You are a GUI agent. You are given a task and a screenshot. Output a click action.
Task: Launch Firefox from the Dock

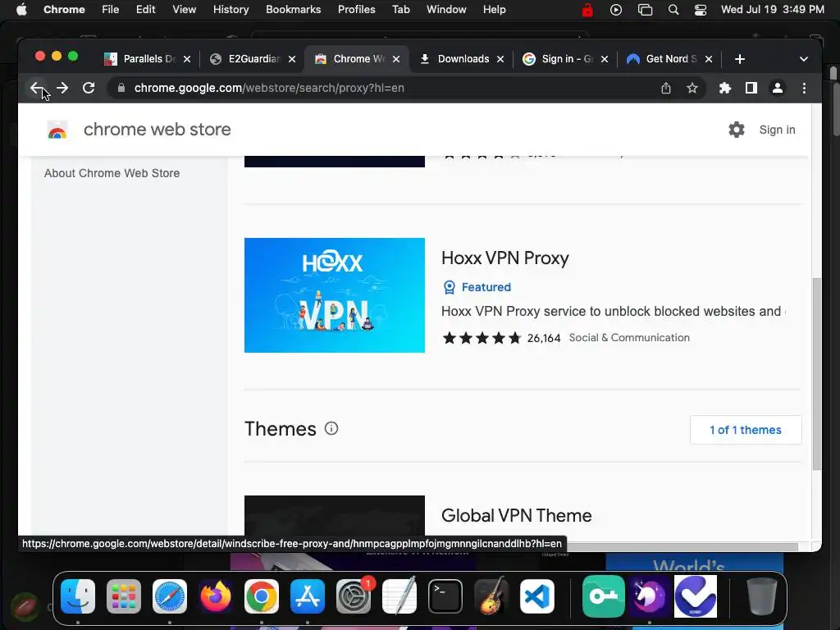(216, 596)
